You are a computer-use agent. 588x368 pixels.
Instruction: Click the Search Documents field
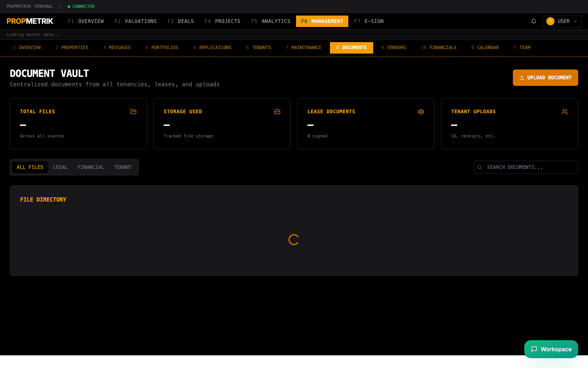526,167
